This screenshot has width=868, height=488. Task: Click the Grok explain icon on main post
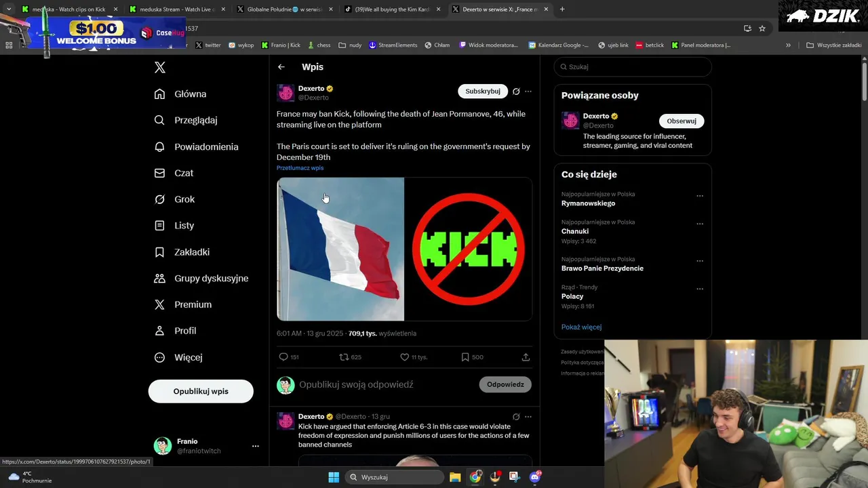[516, 91]
